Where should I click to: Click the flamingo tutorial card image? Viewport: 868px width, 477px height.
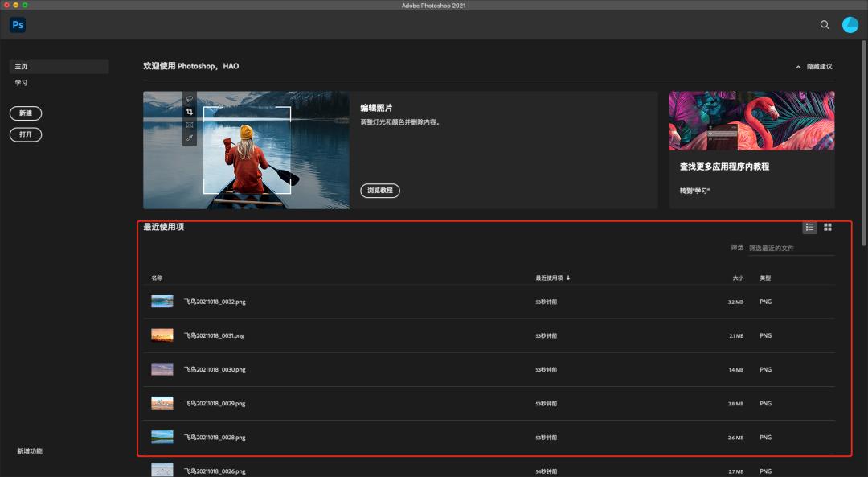[x=751, y=121]
